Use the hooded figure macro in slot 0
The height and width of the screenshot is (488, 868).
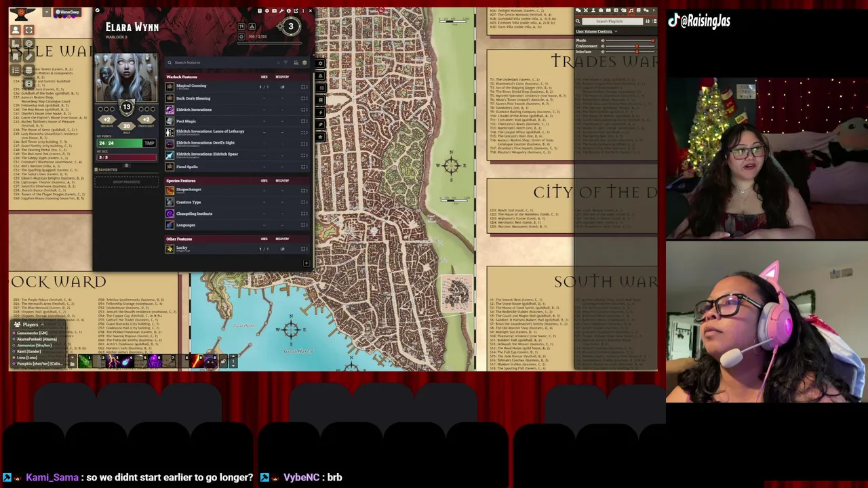click(x=210, y=361)
